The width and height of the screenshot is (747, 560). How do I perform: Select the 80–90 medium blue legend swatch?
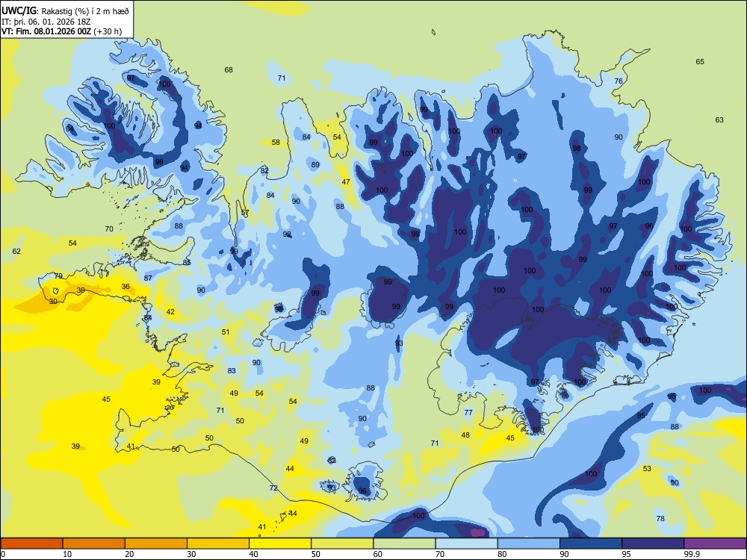[x=529, y=544]
